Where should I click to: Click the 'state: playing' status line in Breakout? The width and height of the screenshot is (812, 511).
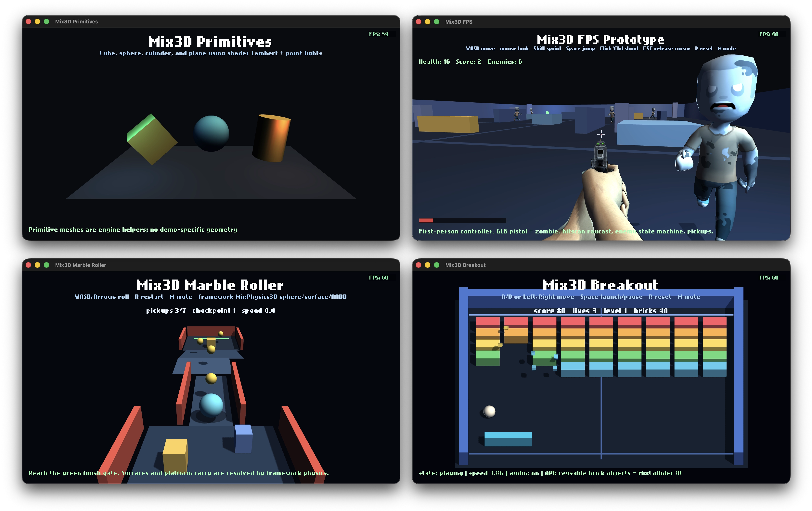[550, 473]
